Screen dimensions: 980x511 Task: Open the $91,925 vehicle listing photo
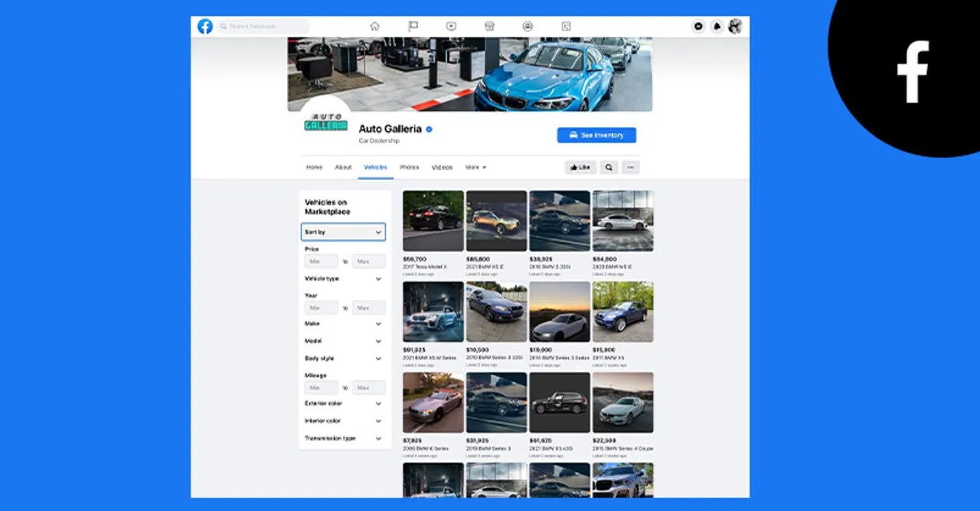point(433,312)
